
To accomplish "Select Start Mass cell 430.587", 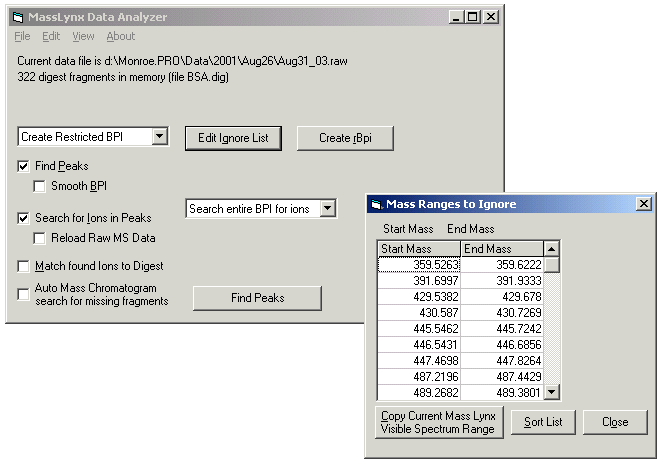I will 419,313.
